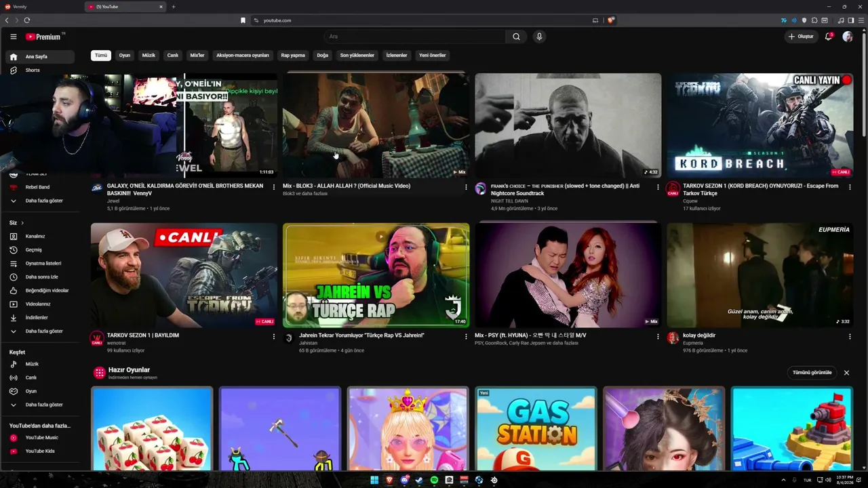
Task: Open the Siz section chevron
Action: pyautogui.click(x=22, y=223)
